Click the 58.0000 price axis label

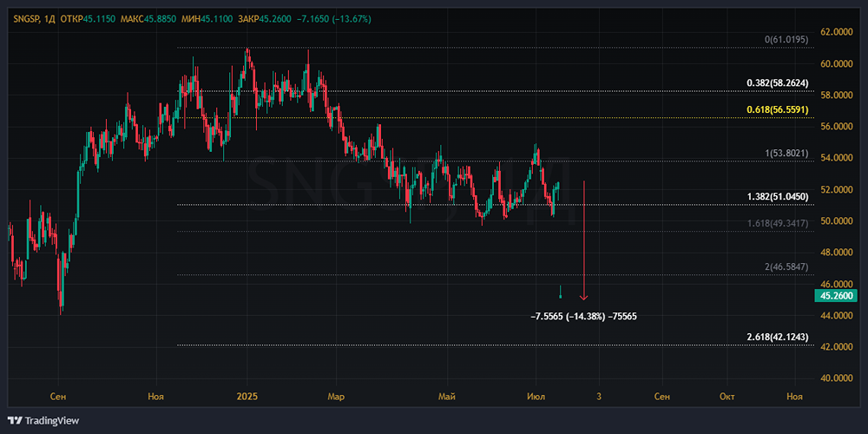pos(836,95)
